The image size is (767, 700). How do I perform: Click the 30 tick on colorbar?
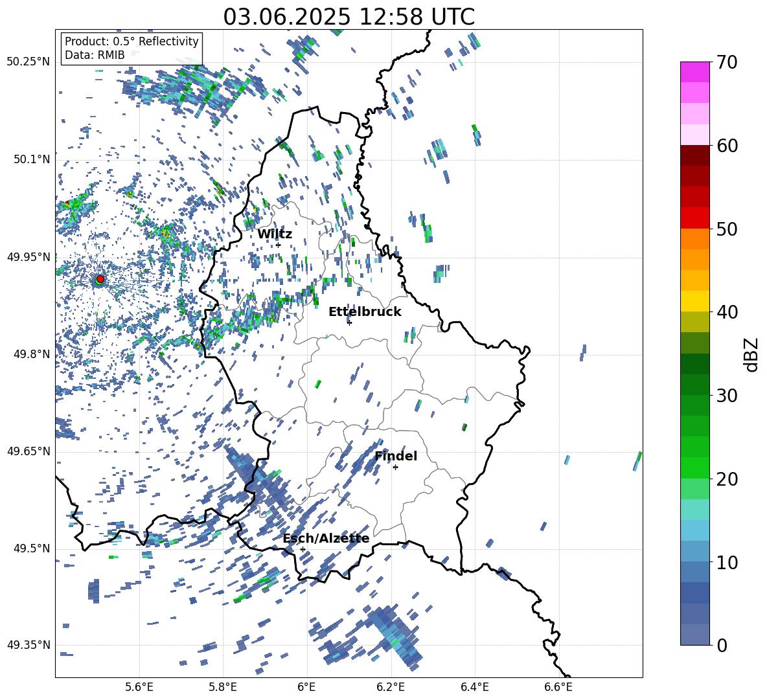727,396
